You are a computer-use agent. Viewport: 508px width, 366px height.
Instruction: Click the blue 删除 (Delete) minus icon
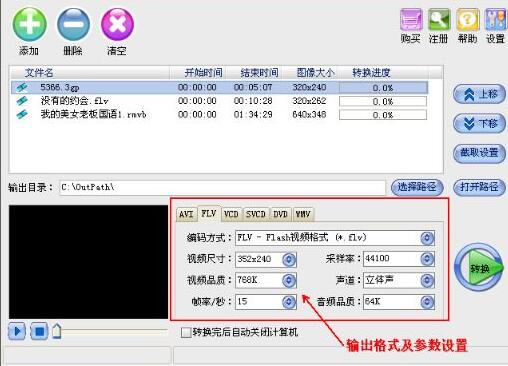click(x=73, y=24)
